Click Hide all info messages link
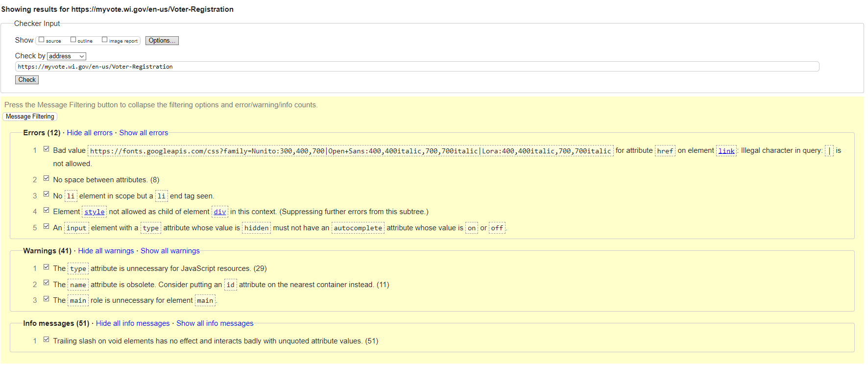868x365 pixels. 133,323
